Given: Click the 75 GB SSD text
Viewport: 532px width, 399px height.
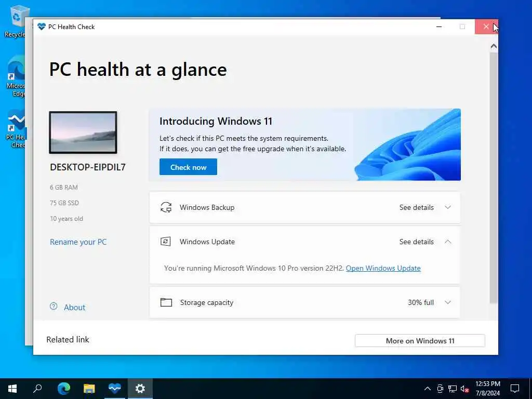Looking at the screenshot, I should 64,203.
